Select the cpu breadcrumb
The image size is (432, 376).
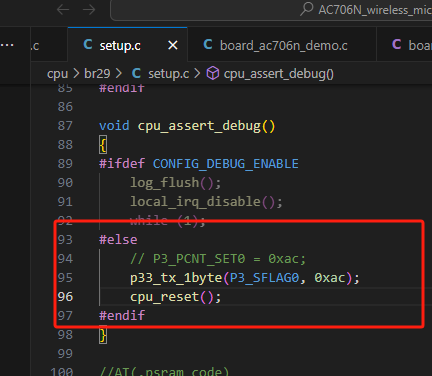tap(57, 74)
